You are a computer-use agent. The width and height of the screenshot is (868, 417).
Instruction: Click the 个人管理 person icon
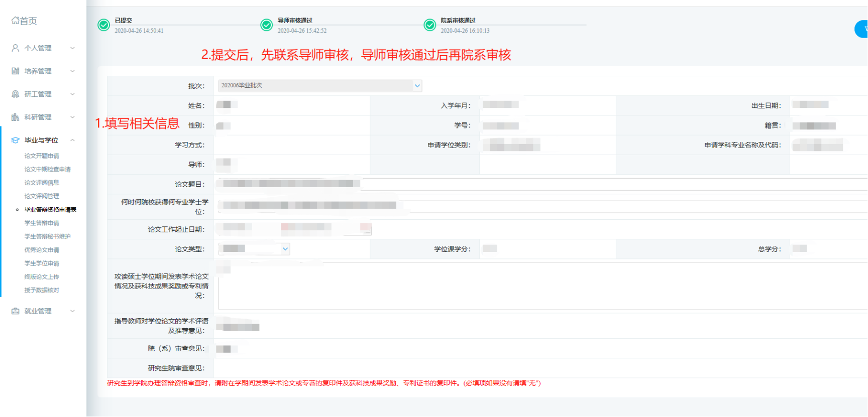(16, 48)
